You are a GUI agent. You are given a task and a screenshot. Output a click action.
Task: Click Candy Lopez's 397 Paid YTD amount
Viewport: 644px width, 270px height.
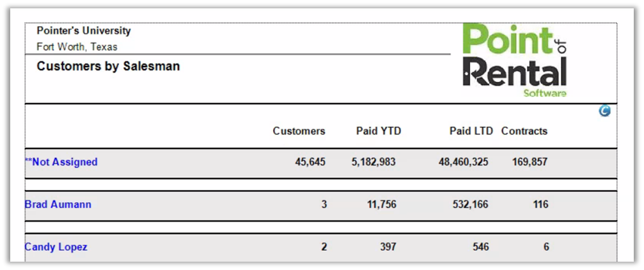click(387, 247)
